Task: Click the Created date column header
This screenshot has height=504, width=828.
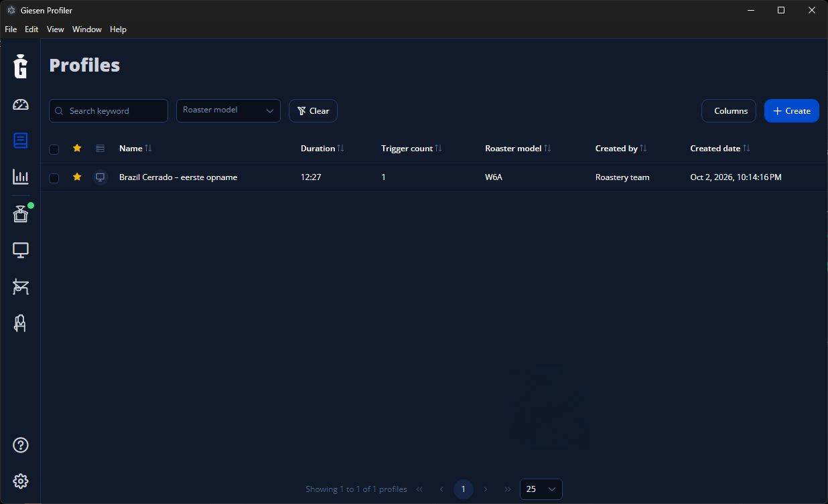Action: point(715,149)
